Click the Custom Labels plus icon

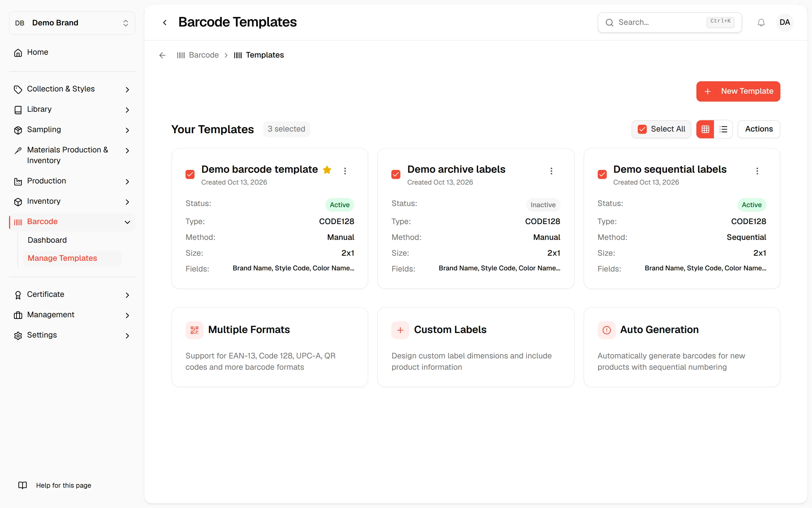[400, 330]
